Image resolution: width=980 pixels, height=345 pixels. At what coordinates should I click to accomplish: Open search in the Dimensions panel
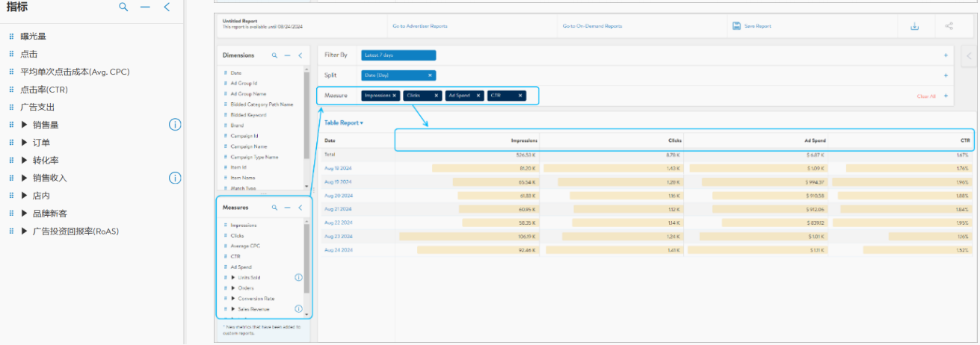[x=275, y=55]
